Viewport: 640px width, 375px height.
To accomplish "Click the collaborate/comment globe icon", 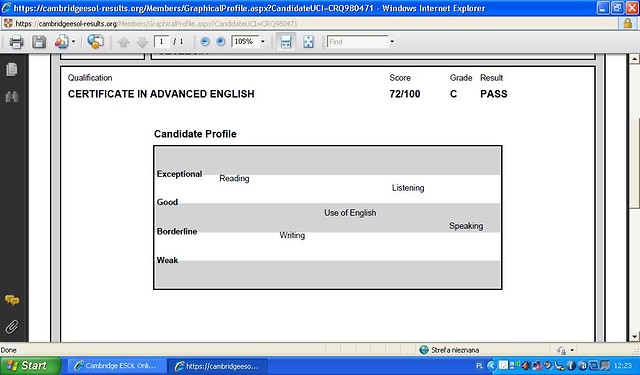I will point(95,42).
